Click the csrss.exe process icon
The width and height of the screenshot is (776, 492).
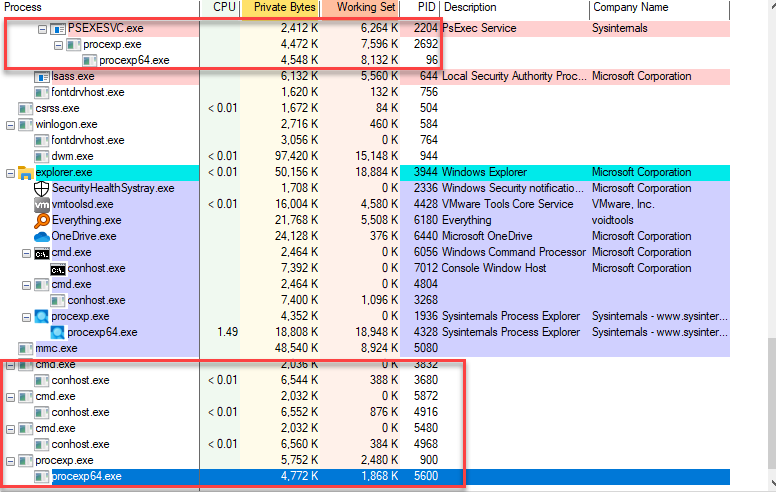(26, 109)
